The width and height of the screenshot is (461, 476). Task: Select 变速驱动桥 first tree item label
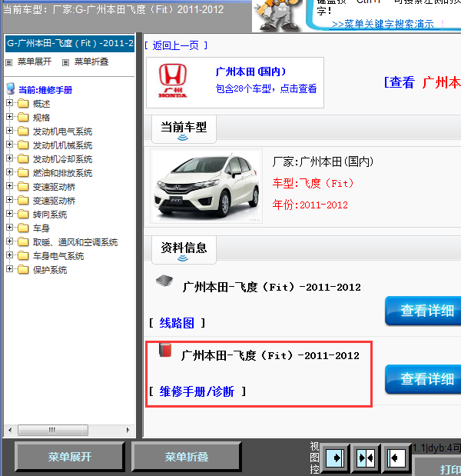54,187
